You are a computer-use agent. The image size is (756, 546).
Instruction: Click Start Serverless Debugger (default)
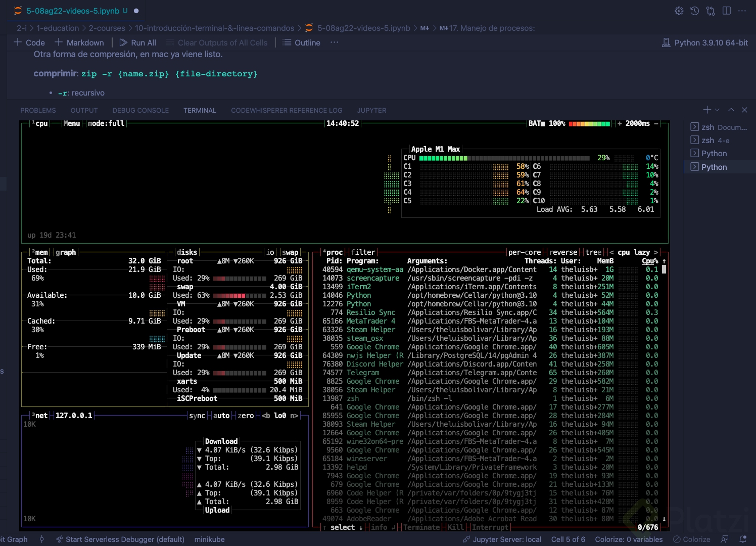coord(120,539)
